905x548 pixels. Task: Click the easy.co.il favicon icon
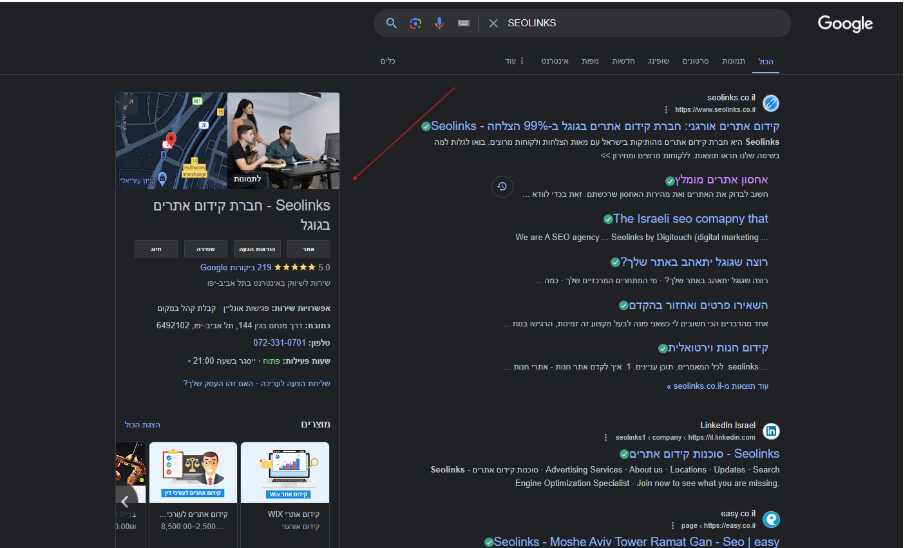[x=771, y=520]
